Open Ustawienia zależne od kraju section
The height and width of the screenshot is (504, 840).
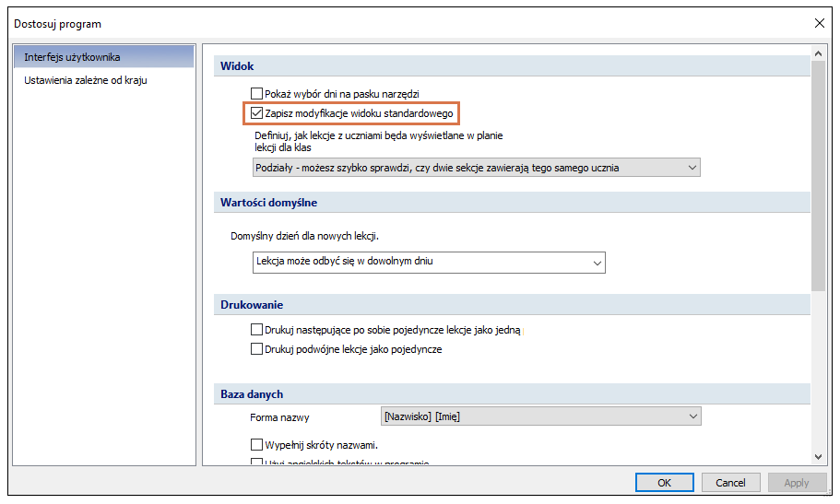tap(86, 80)
